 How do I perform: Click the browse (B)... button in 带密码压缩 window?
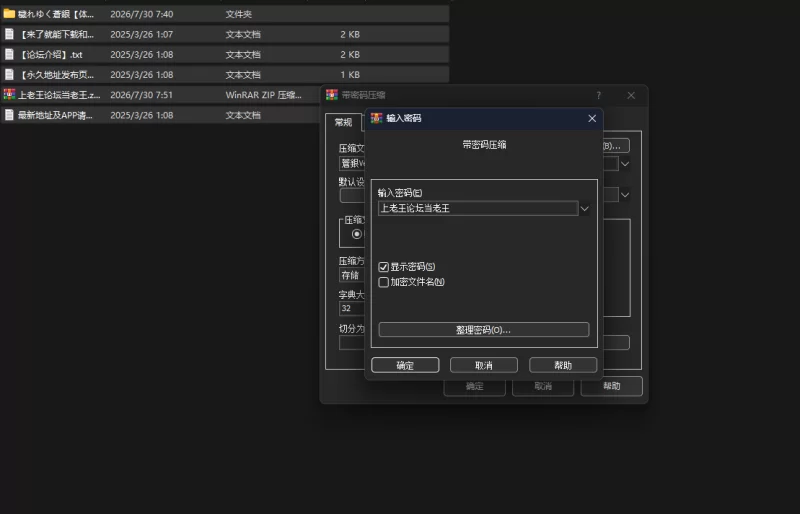coord(616,145)
